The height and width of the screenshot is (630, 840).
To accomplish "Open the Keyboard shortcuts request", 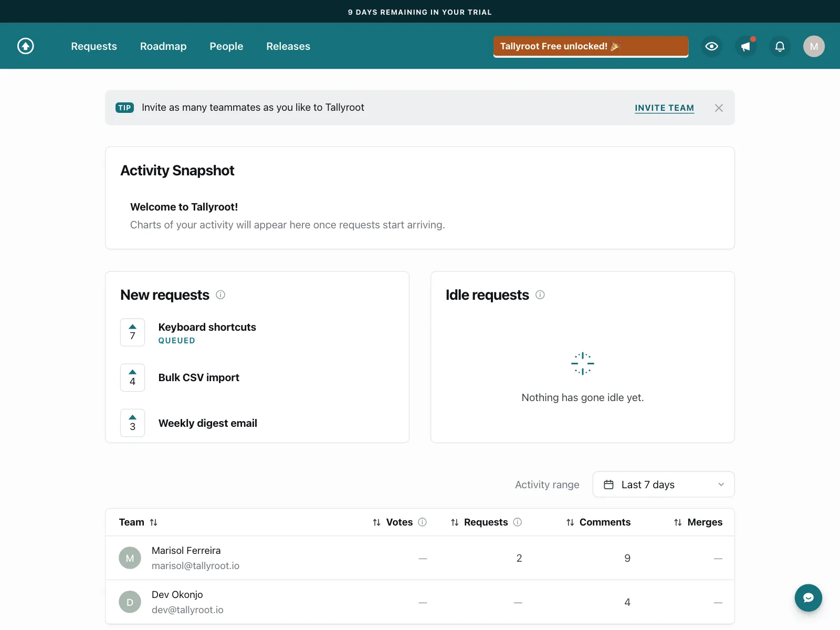I will [x=207, y=327].
